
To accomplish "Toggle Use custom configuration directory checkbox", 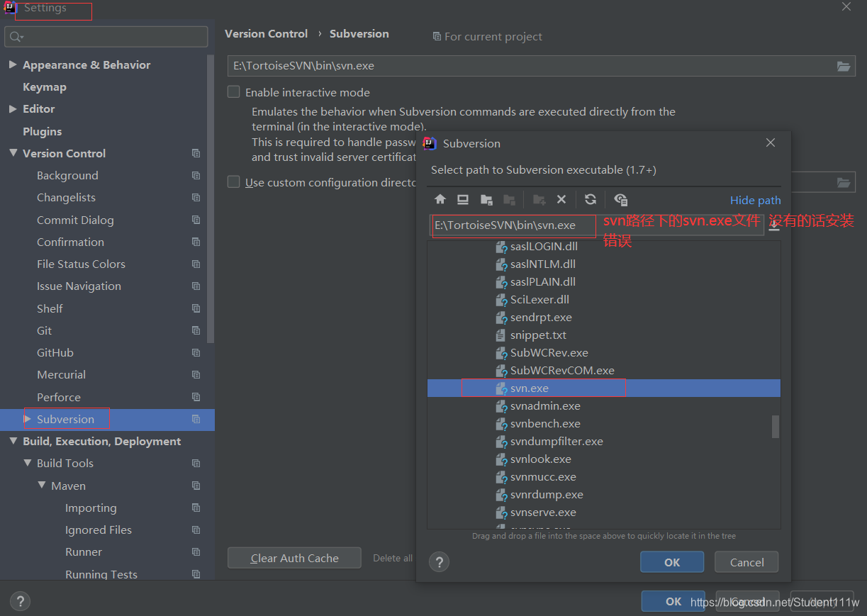I will point(233,182).
